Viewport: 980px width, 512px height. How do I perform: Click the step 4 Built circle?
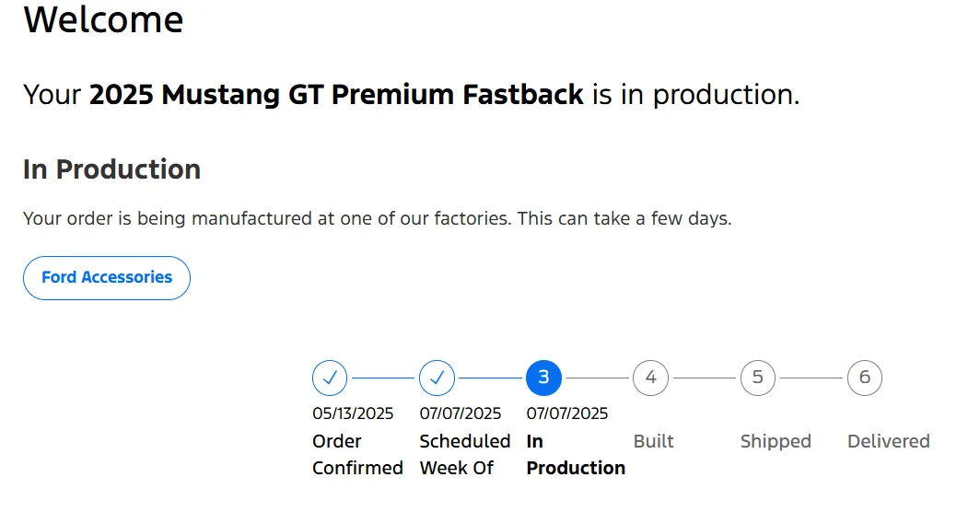pyautogui.click(x=650, y=378)
